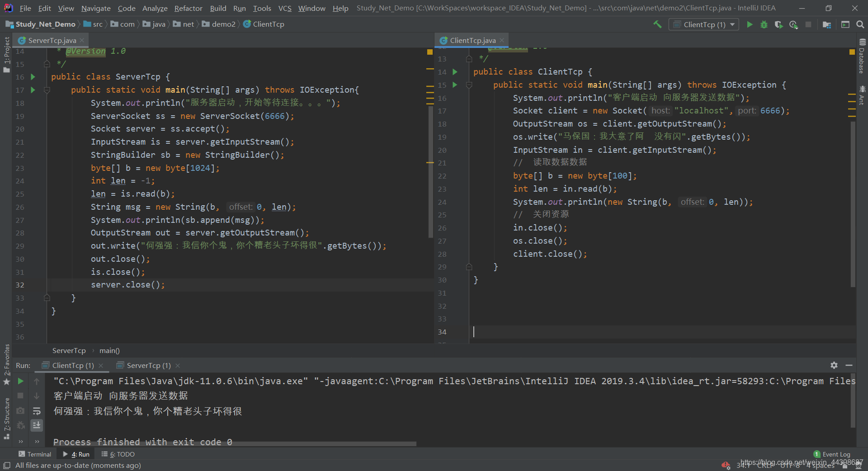Close the ClientTcp (1) run tab
868x471 pixels.
click(x=101, y=365)
